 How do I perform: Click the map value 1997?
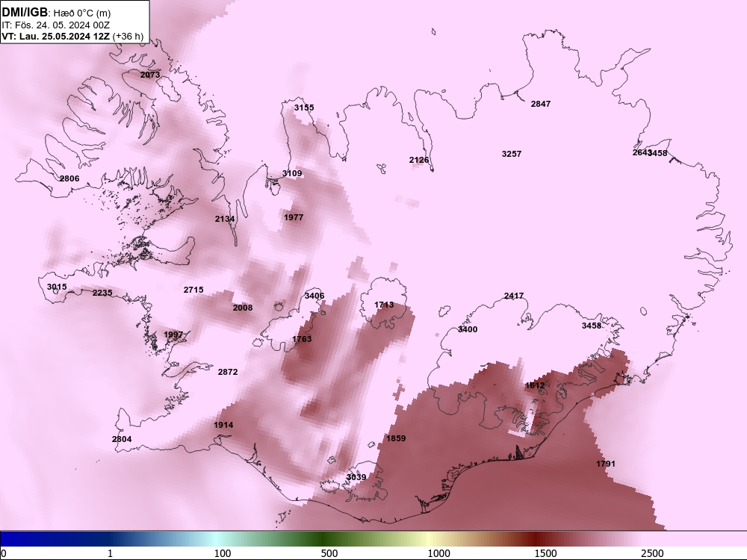click(173, 335)
